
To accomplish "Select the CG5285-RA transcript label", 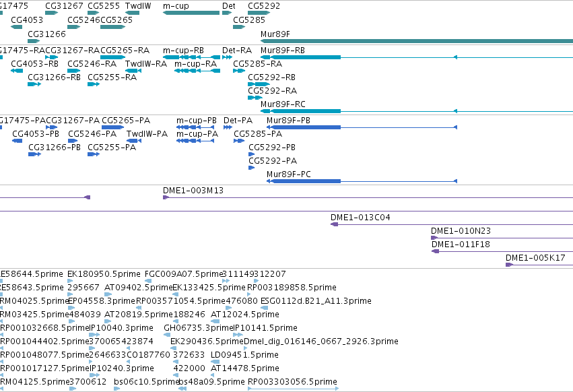I will [x=258, y=63].
